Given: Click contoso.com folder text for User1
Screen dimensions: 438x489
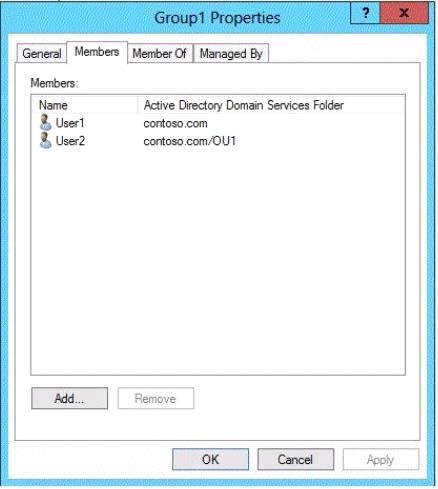Looking at the screenshot, I should tap(176, 123).
